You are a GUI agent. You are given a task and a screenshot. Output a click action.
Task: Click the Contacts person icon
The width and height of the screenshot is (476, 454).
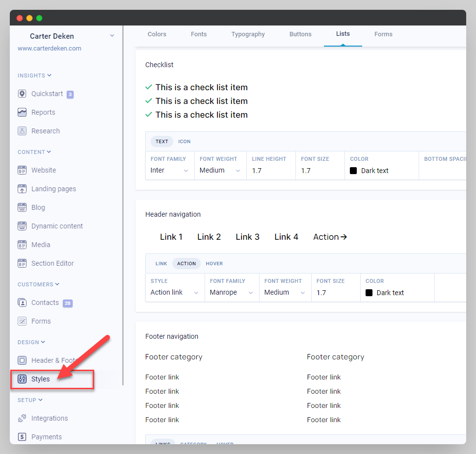[x=22, y=303]
